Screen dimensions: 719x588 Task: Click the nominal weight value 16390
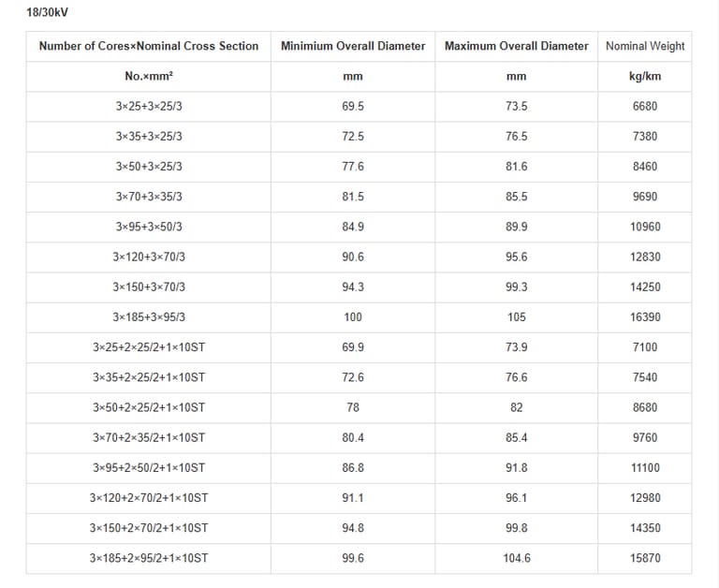[x=645, y=317]
